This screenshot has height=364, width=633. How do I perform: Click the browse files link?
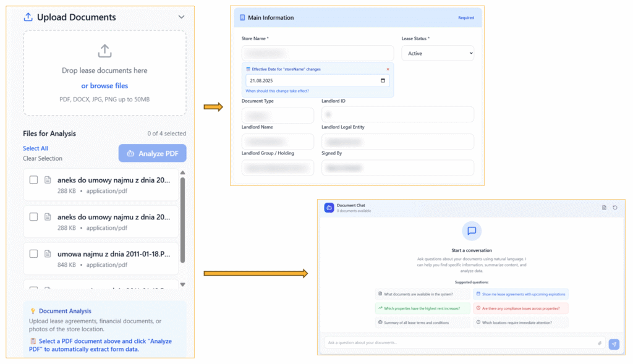point(104,86)
